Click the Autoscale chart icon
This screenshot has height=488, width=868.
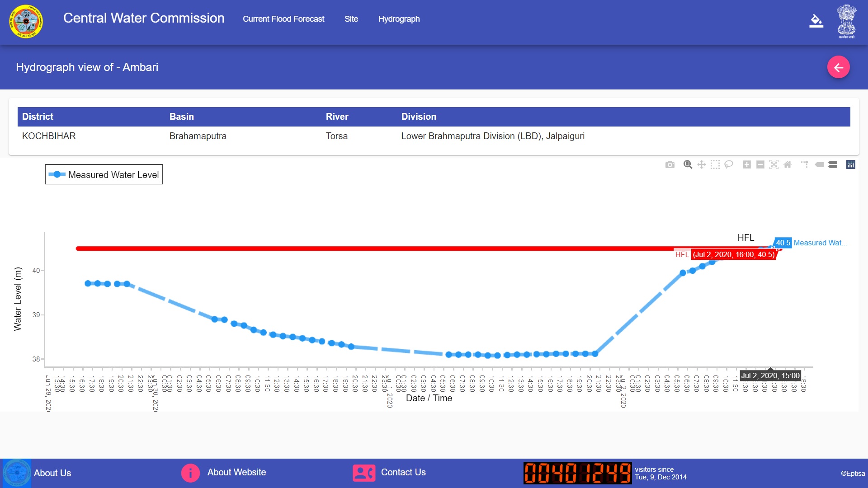coord(774,165)
